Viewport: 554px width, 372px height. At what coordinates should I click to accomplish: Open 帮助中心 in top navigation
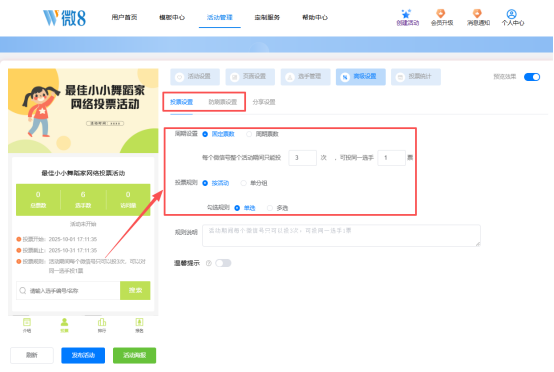click(x=315, y=17)
